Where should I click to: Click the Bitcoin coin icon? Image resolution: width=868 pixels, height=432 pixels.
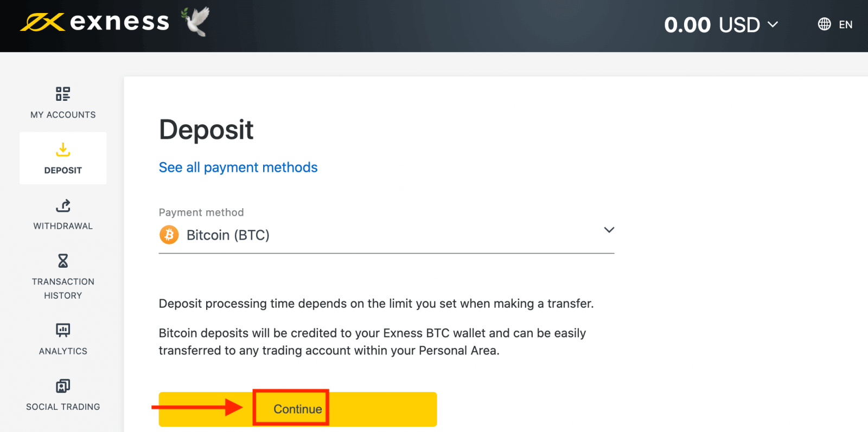click(x=169, y=235)
